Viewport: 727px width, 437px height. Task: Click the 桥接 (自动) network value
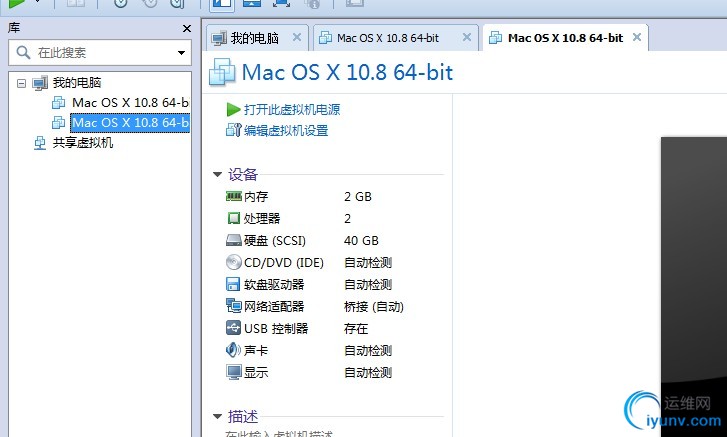click(374, 307)
